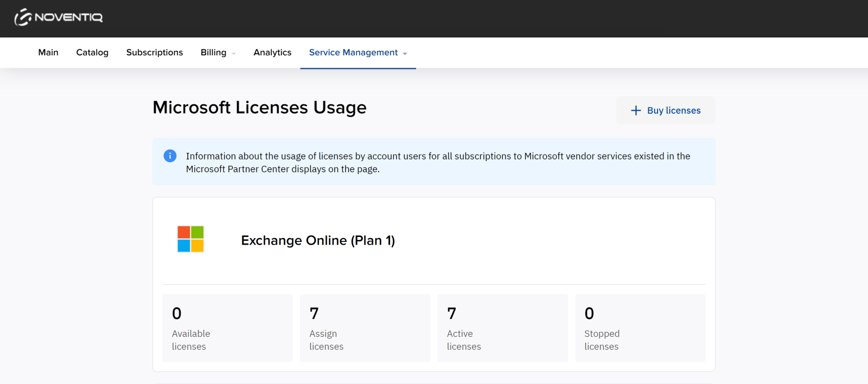
Task: Click the Microsoft Licenses Usage heading
Action: 259,107
